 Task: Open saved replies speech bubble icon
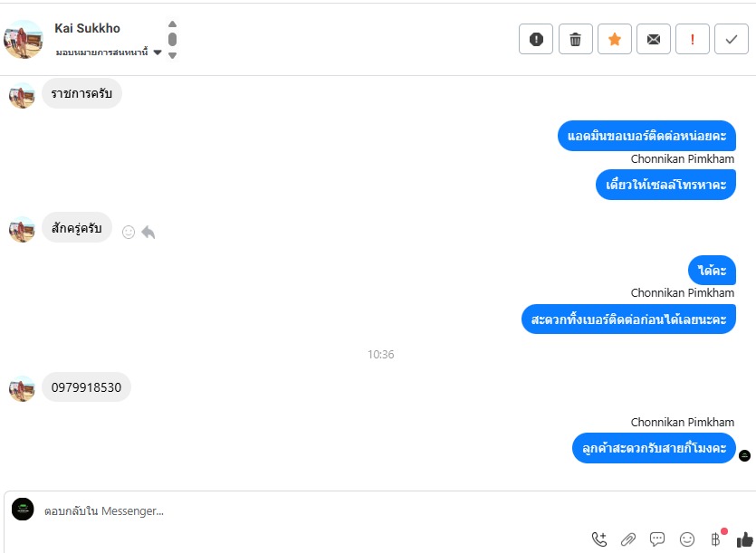click(657, 539)
